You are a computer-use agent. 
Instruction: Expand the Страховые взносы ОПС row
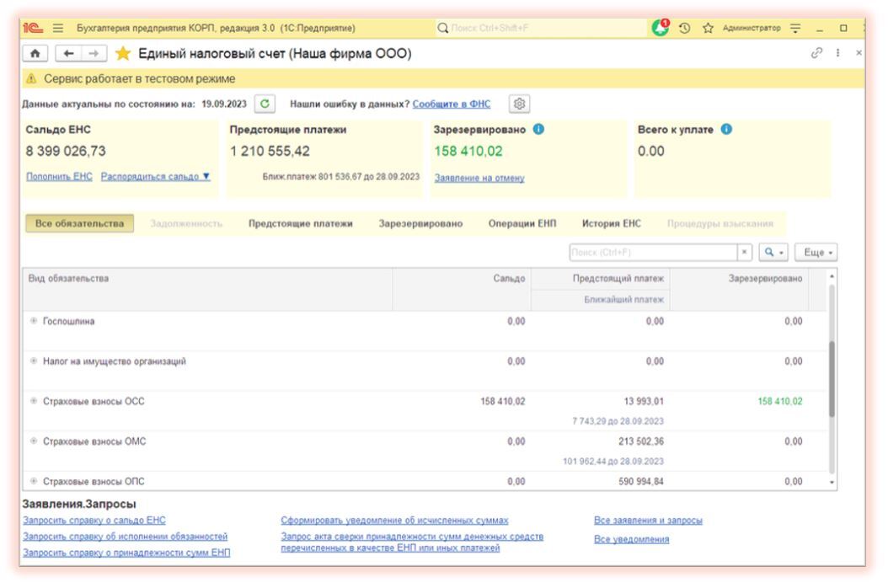click(x=34, y=481)
